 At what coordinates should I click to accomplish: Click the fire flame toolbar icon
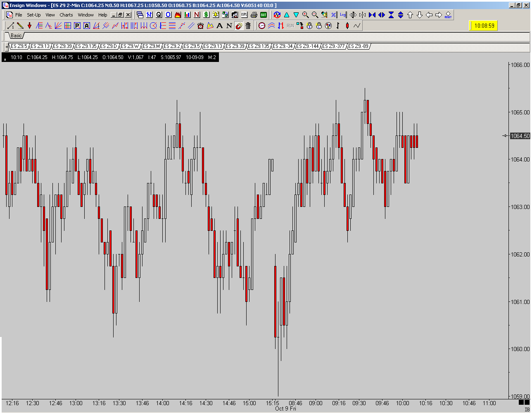point(178,15)
